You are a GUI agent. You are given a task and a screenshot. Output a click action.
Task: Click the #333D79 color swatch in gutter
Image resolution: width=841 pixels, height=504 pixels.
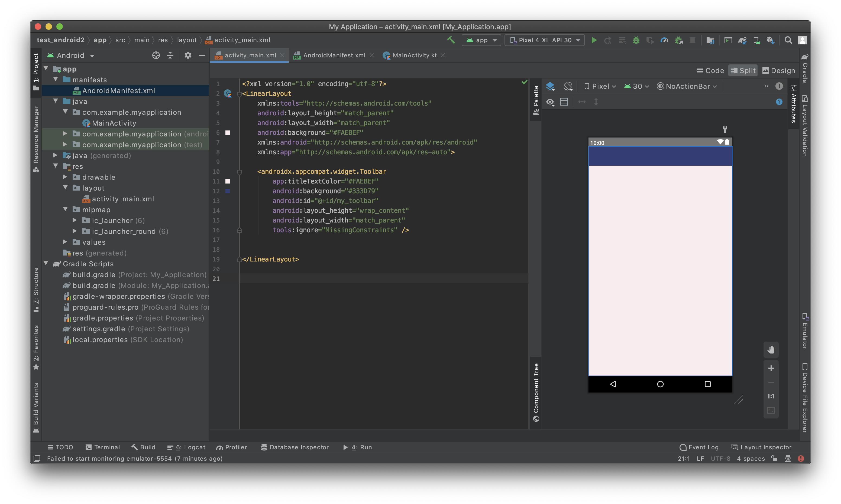pyautogui.click(x=227, y=191)
